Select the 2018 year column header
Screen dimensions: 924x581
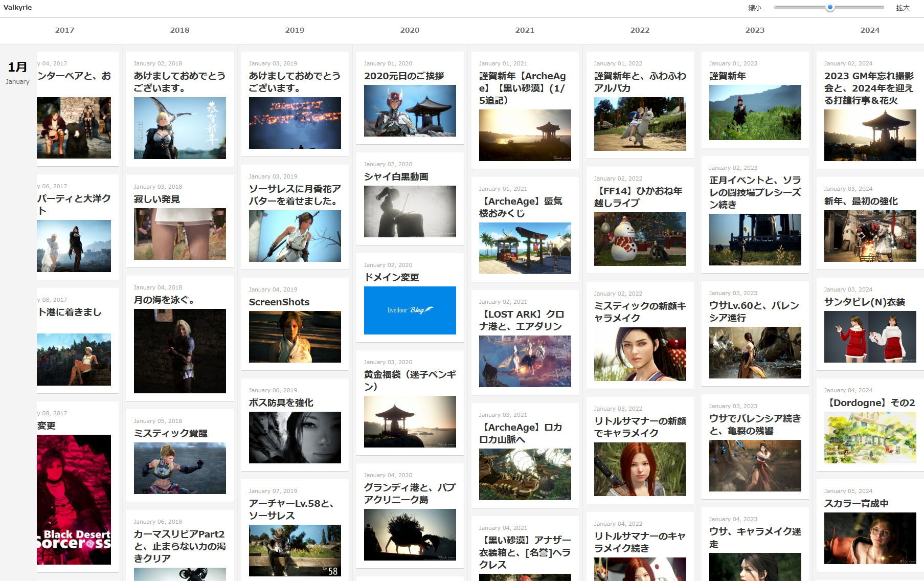[x=180, y=30]
